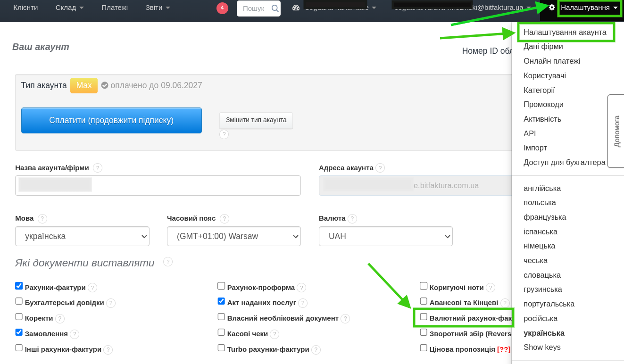Open the Клієнти page from navigation

coord(25,8)
